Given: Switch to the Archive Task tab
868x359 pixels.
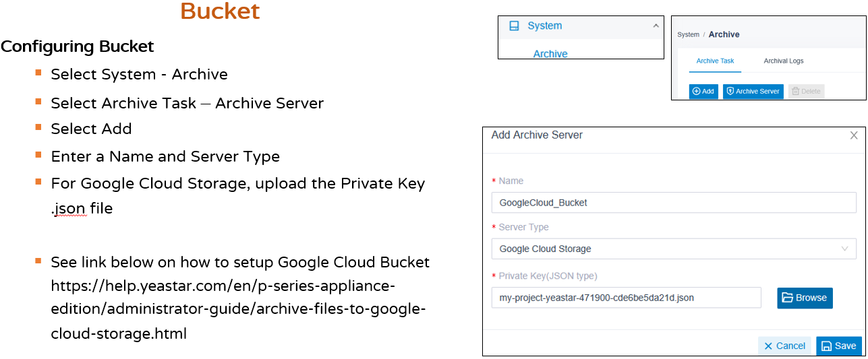Looking at the screenshot, I should 715,61.
